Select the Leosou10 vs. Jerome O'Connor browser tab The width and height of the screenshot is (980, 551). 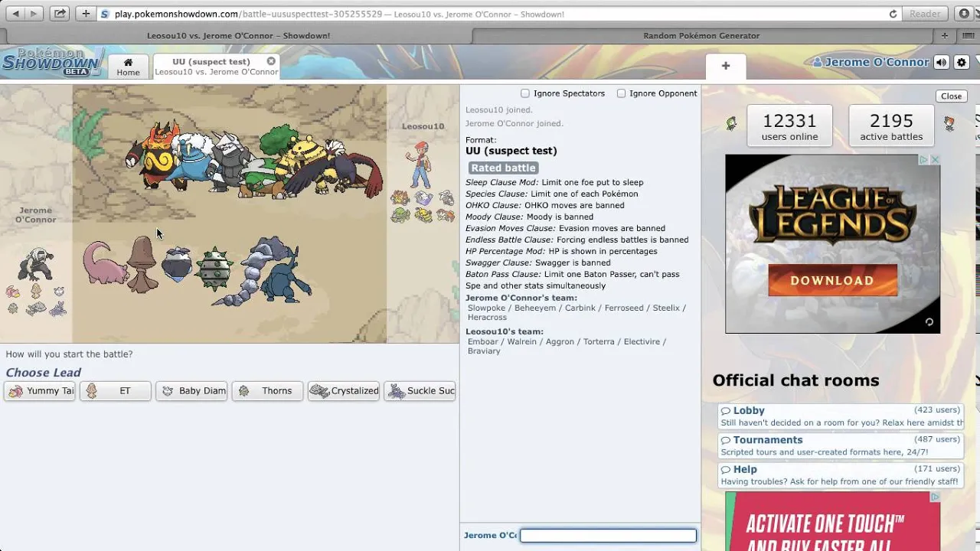tap(238, 35)
